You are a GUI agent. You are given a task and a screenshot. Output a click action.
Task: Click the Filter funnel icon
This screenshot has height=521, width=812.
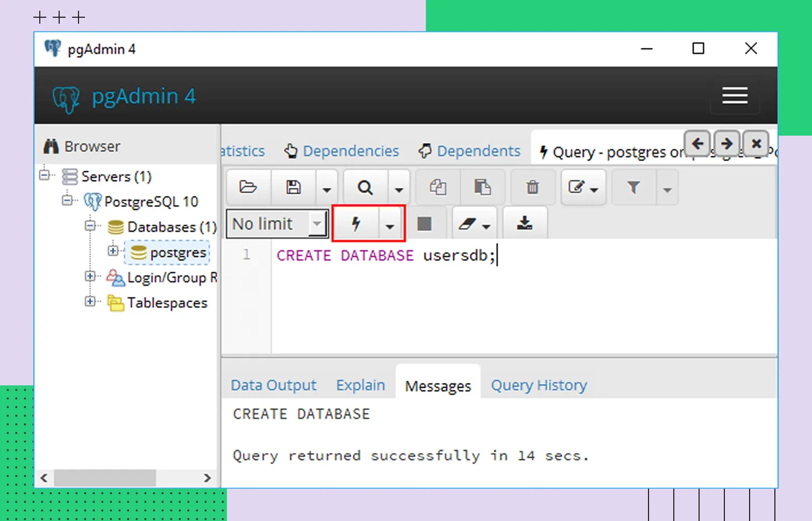633,187
